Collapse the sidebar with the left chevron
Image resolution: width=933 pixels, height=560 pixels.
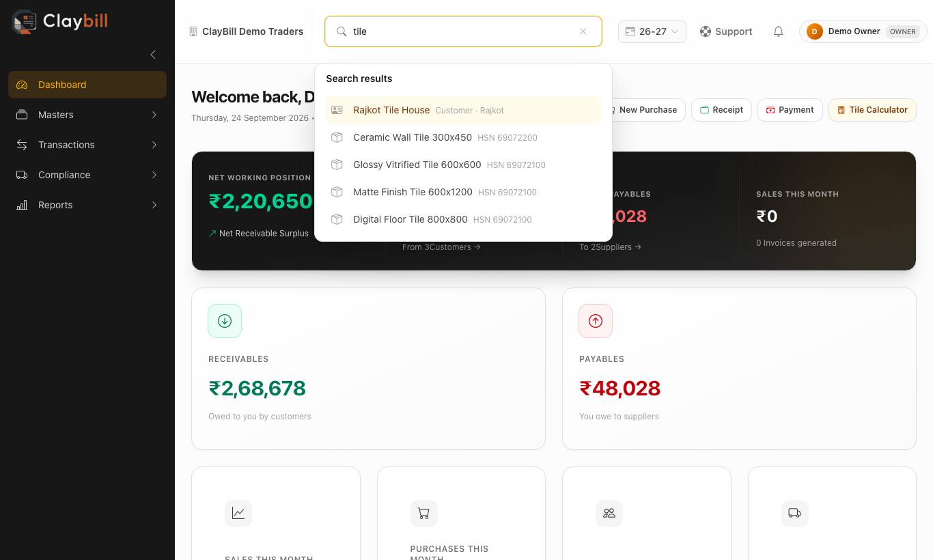[153, 55]
